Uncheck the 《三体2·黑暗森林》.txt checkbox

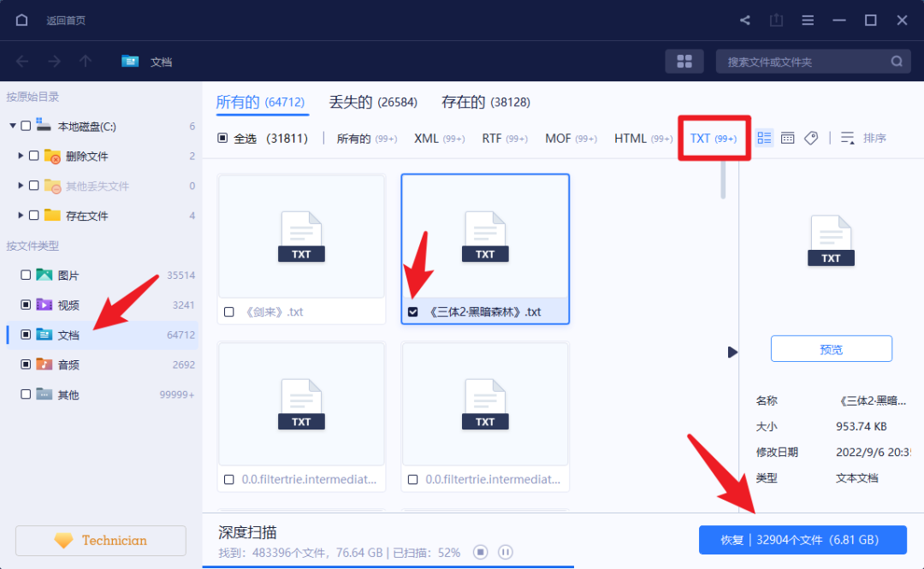(413, 312)
